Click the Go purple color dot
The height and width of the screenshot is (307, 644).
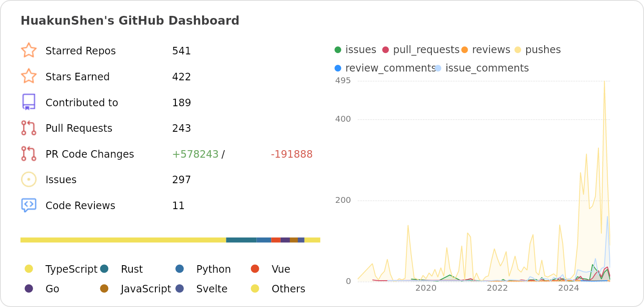pos(29,289)
